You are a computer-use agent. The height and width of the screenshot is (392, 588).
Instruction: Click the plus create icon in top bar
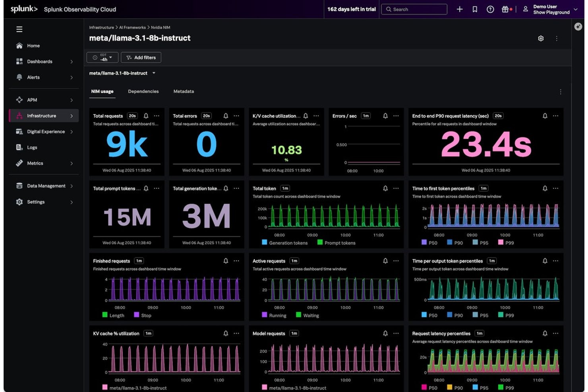[x=460, y=9]
